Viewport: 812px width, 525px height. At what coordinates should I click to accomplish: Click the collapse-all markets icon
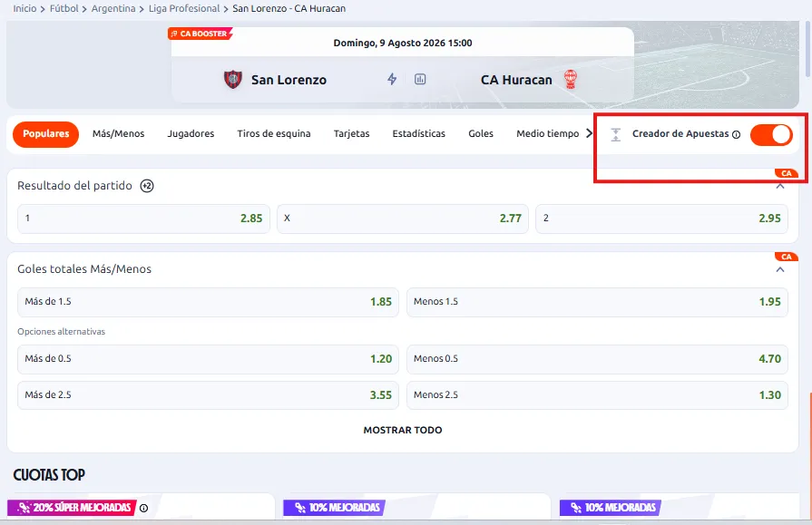pos(615,134)
